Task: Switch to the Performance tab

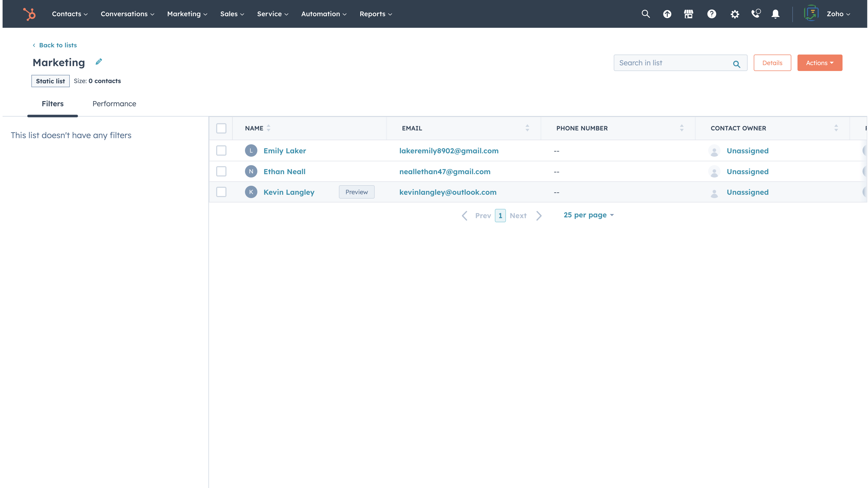Action: click(114, 104)
